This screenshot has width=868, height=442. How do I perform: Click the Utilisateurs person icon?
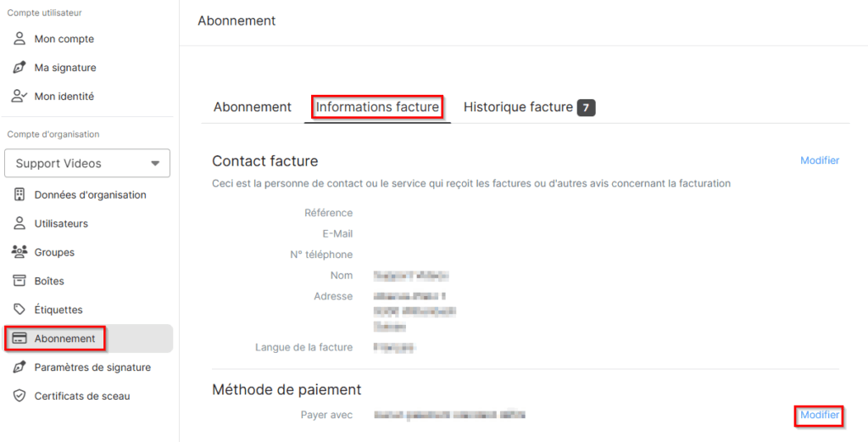(19, 224)
